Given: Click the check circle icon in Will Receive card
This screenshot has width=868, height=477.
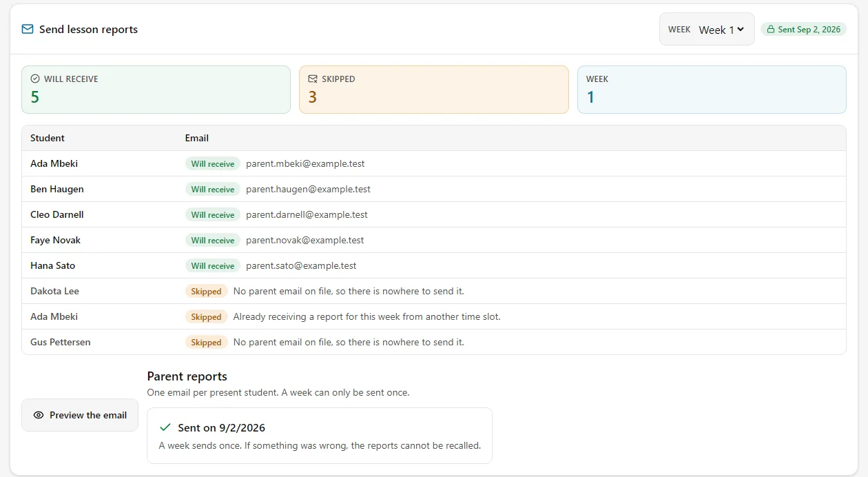Looking at the screenshot, I should point(35,79).
